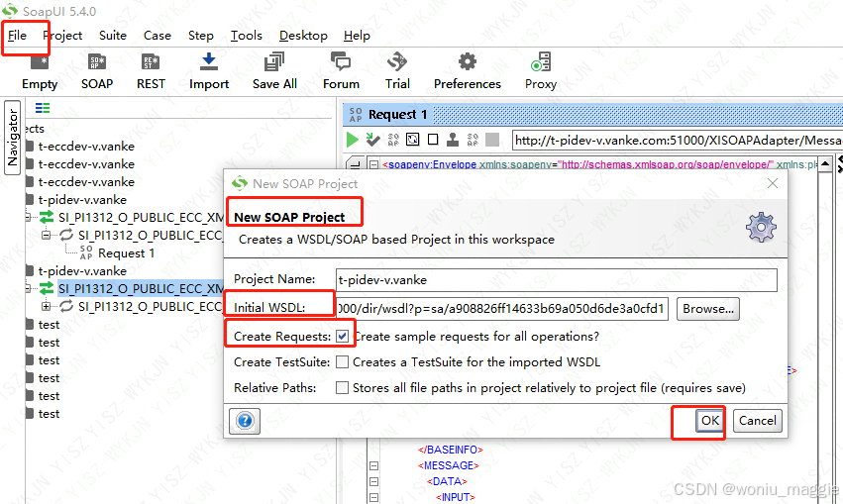Open the Case menu

pos(157,36)
